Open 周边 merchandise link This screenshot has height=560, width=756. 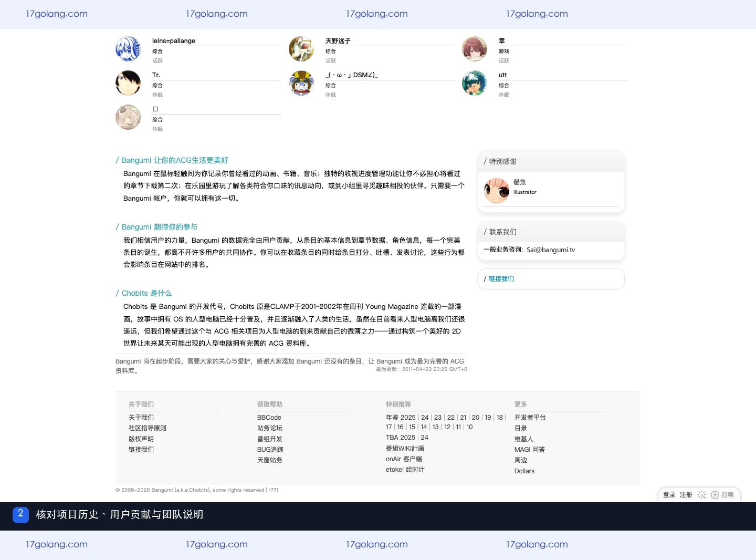pos(521,460)
